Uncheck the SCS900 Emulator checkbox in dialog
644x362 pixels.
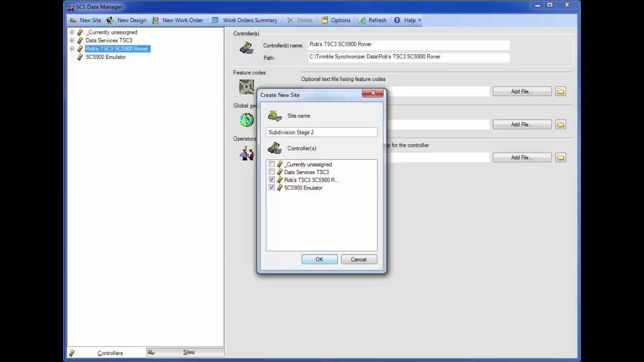[272, 188]
